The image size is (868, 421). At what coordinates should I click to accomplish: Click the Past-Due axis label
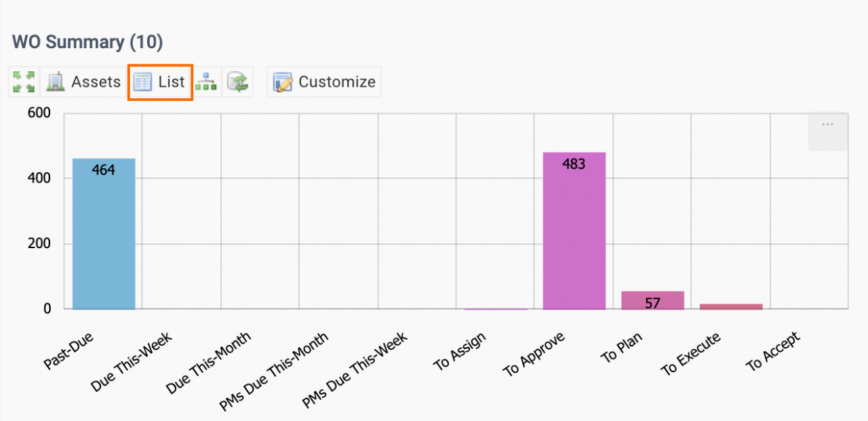point(70,351)
